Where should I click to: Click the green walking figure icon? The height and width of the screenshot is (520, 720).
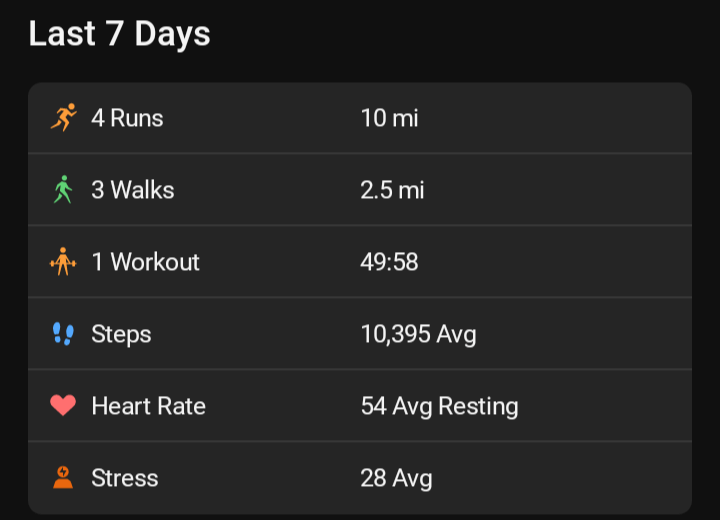tap(63, 190)
